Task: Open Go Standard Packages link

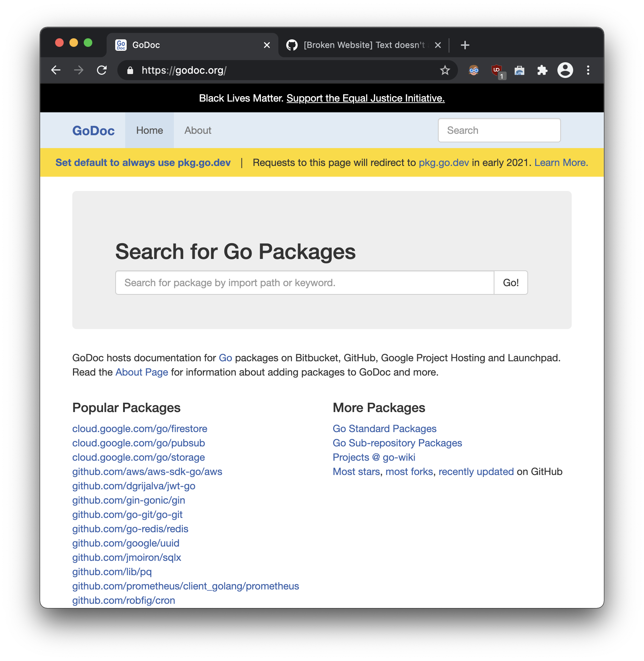Action: point(385,429)
